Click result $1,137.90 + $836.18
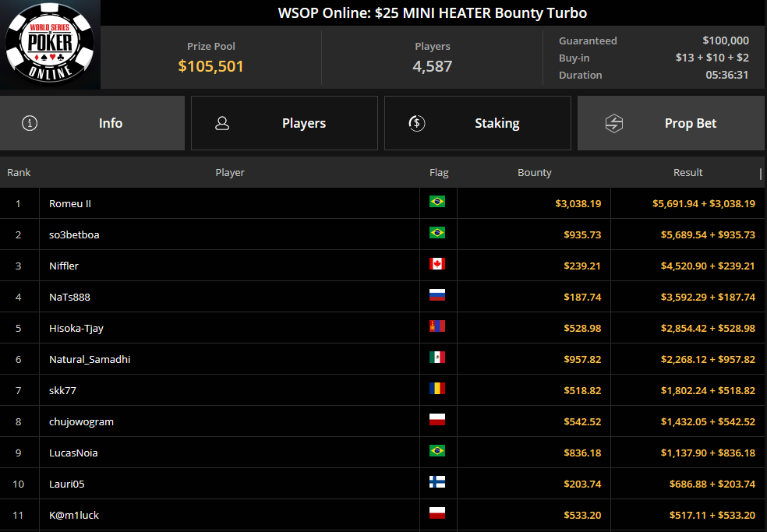 coord(708,453)
